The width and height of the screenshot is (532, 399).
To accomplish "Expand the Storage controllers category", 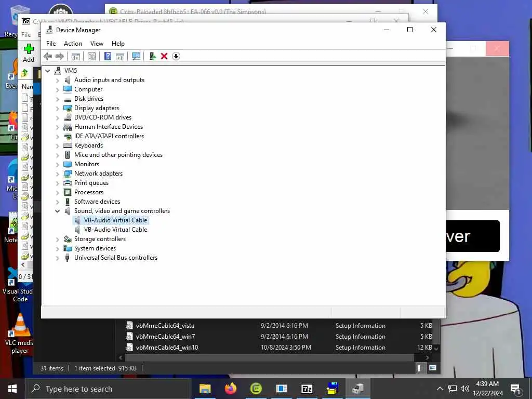I will tap(57, 240).
